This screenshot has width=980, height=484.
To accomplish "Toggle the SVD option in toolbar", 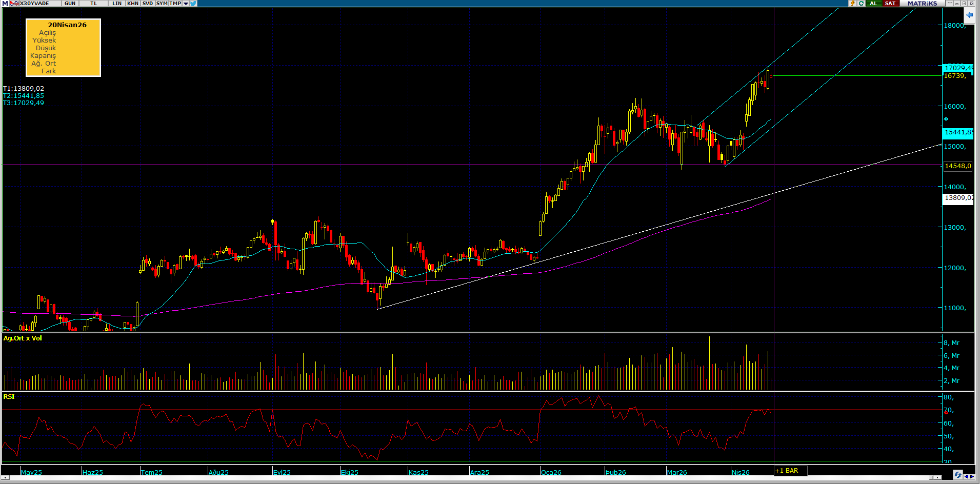I will tap(148, 4).
